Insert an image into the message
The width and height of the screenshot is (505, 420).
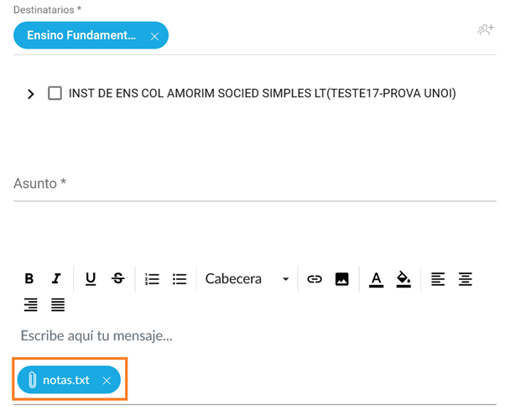(342, 279)
